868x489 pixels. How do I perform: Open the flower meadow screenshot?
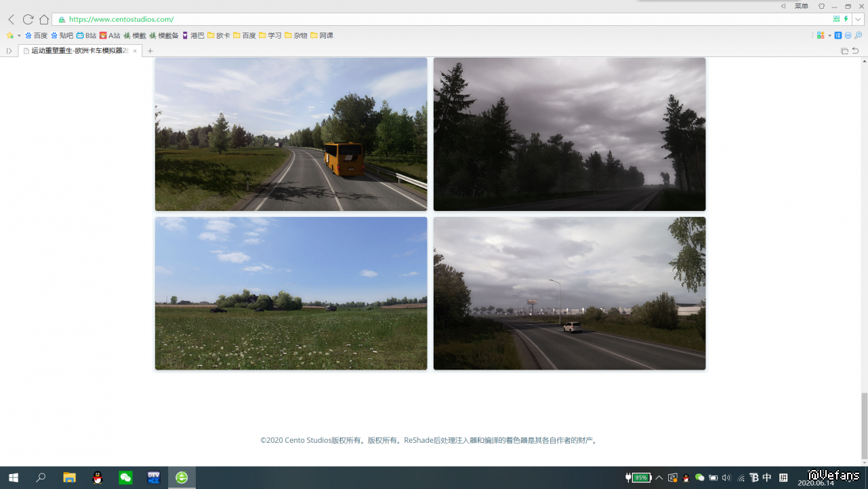pos(291,294)
